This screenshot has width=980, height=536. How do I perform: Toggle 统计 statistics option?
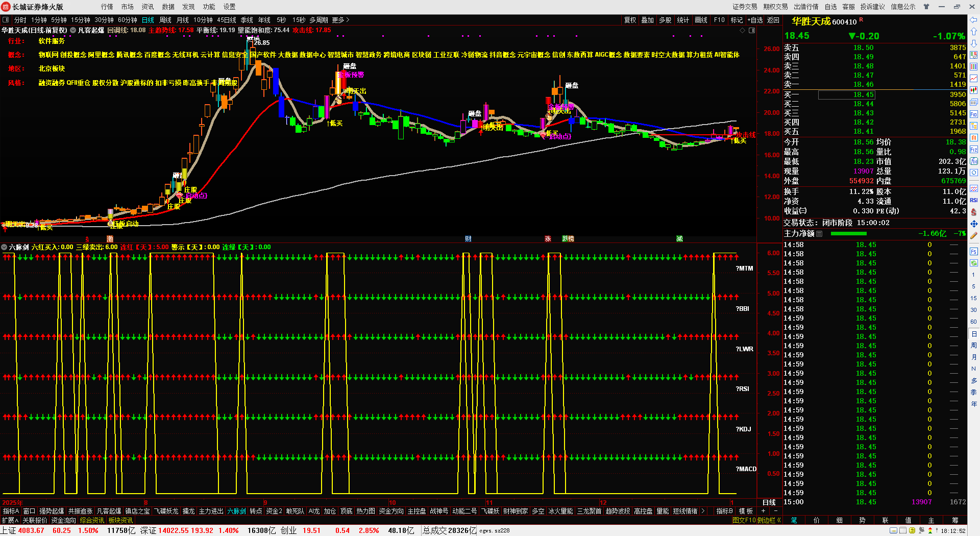[683, 20]
